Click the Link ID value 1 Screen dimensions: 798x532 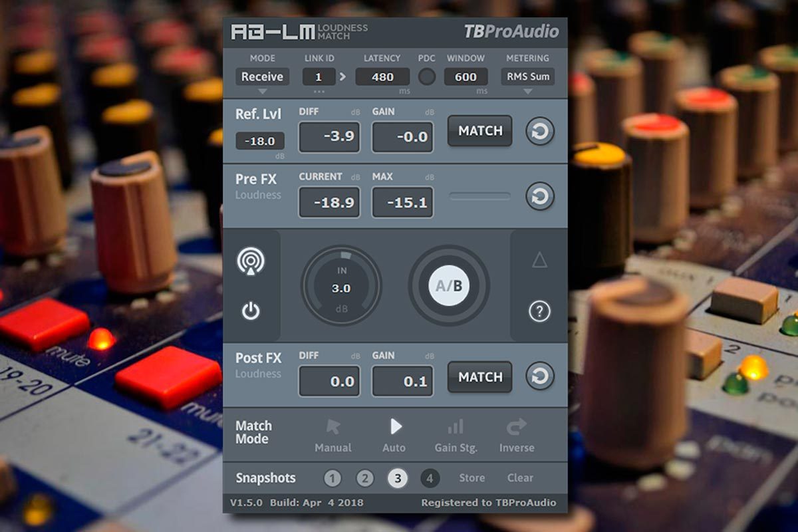coord(319,76)
